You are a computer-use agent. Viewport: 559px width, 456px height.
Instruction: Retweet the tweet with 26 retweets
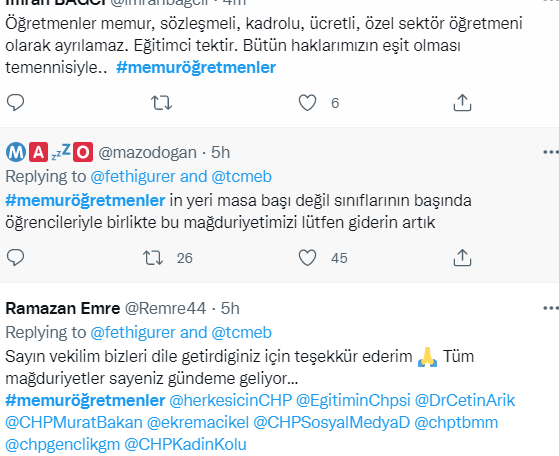(153, 258)
